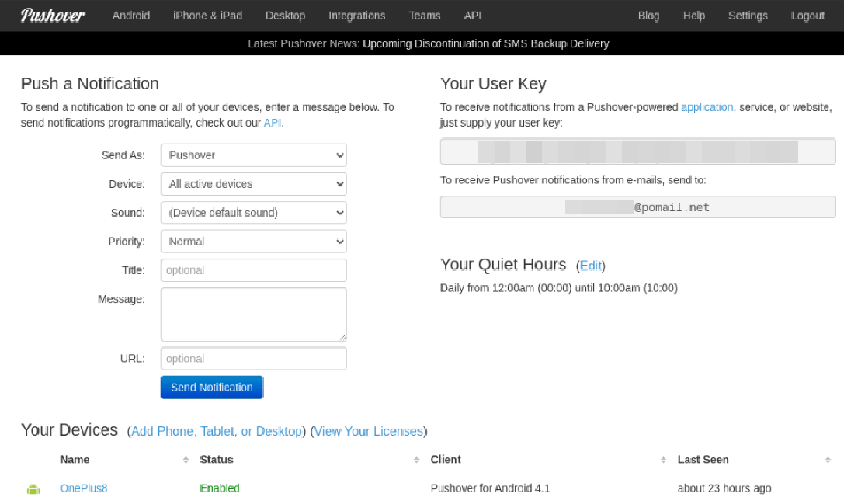The height and width of the screenshot is (504, 844).
Task: Click inside the Message text box
Action: point(253,314)
